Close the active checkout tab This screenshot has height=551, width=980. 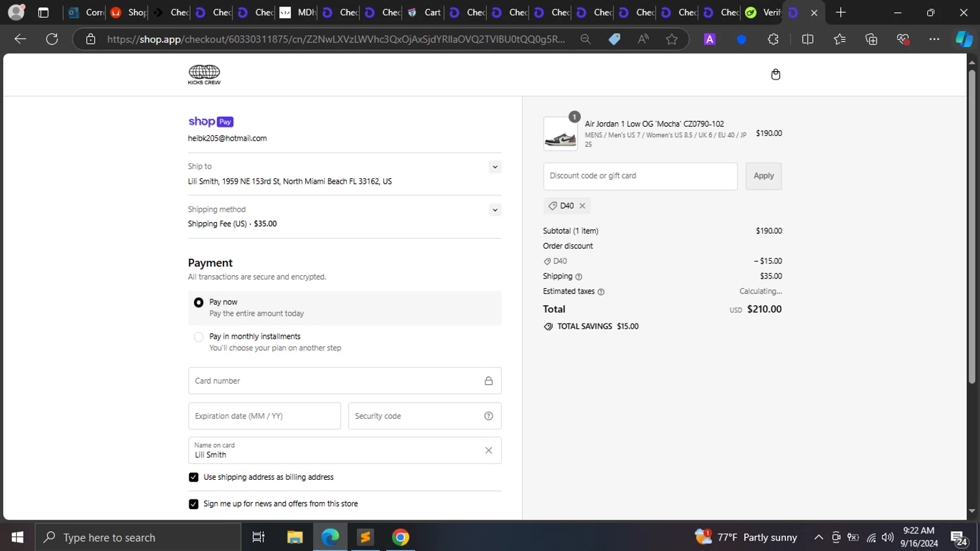pos(814,12)
